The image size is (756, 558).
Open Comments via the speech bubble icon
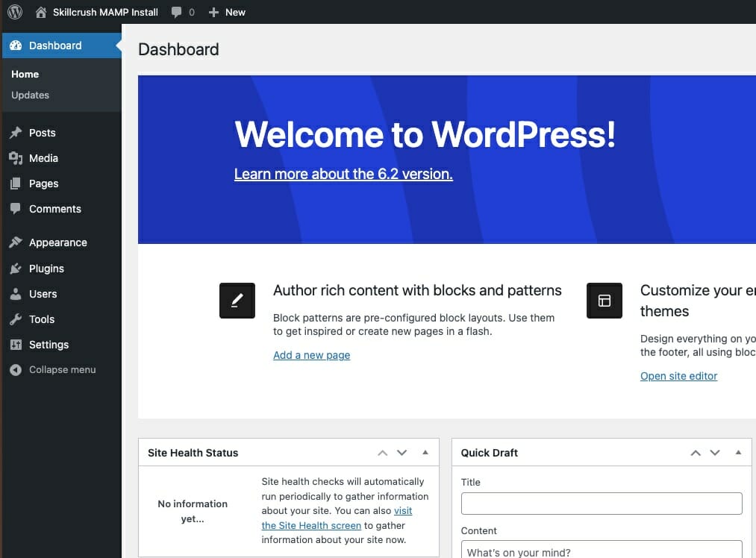click(16, 209)
